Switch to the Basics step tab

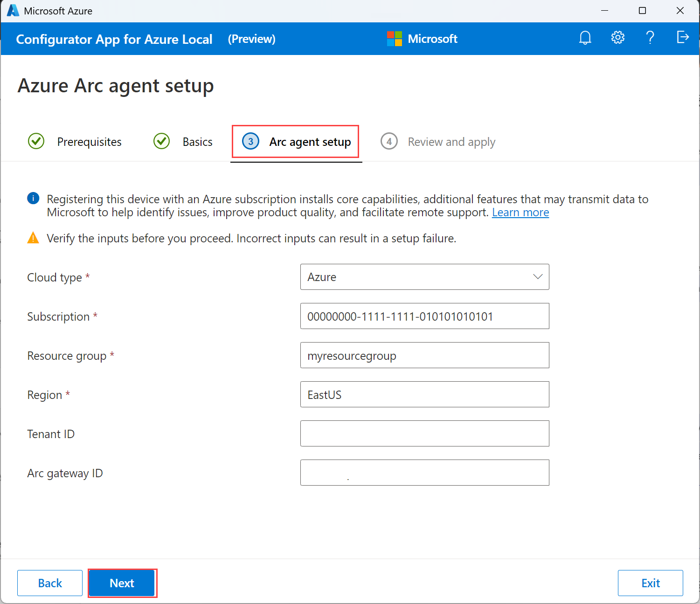[197, 142]
